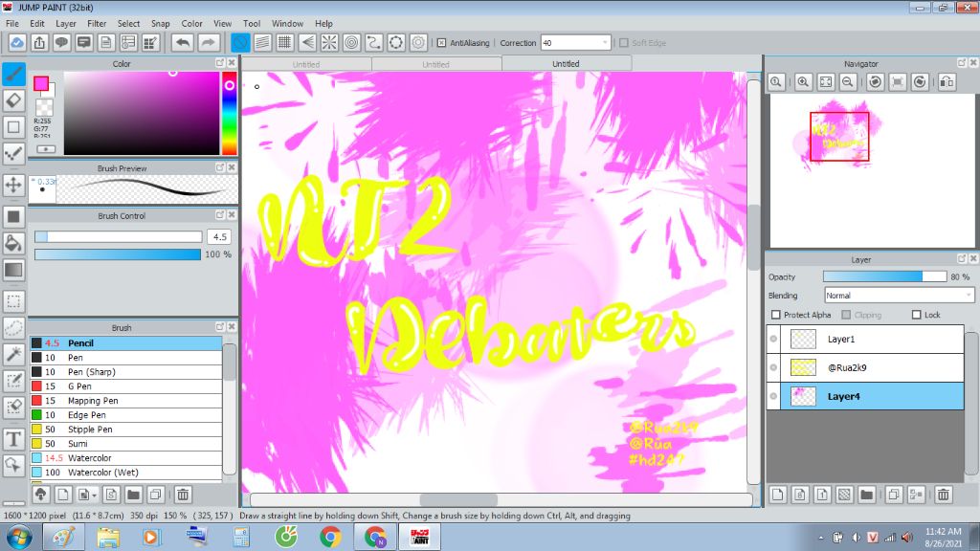Enable crisscross grid snap
The height and width of the screenshot is (551, 980).
tap(284, 42)
